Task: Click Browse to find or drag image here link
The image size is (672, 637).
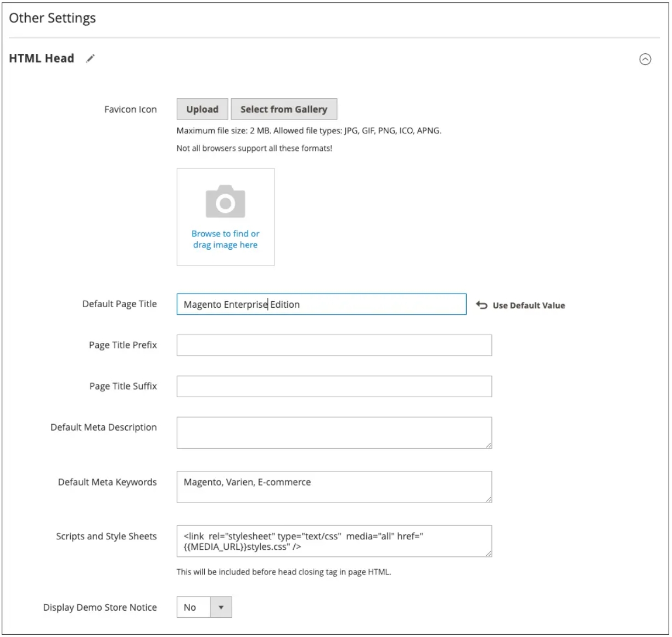Action: pyautogui.click(x=225, y=239)
